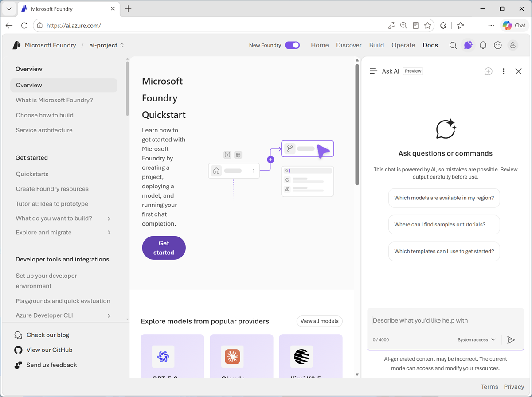Focus the Ask AI message input field
This screenshot has height=397, width=532.
446,320
